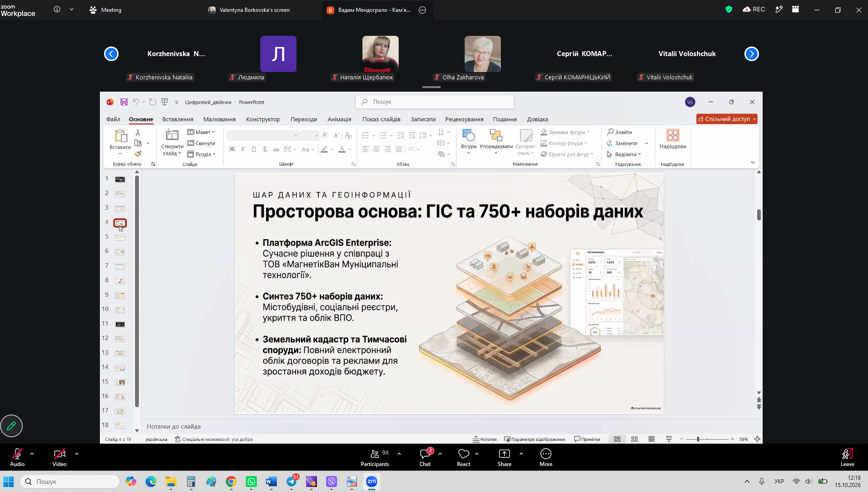
Task: Click the PowerPoint save icon
Action: pyautogui.click(x=124, y=102)
